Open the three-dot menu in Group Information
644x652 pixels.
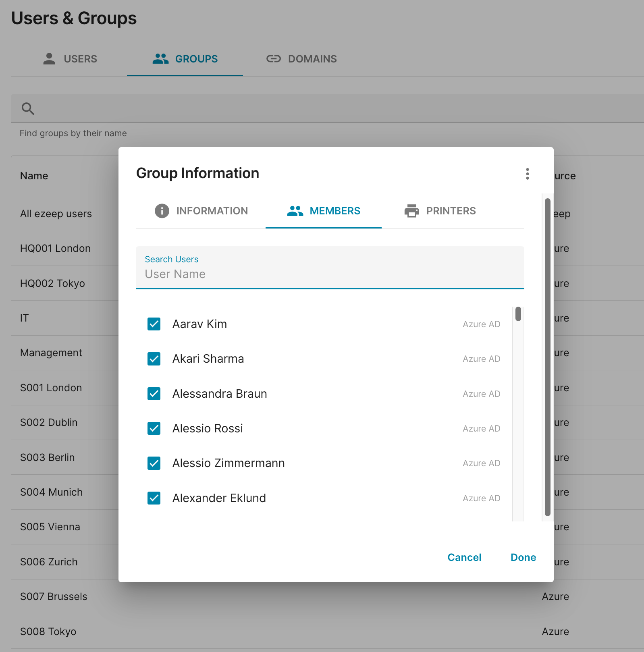(x=527, y=174)
